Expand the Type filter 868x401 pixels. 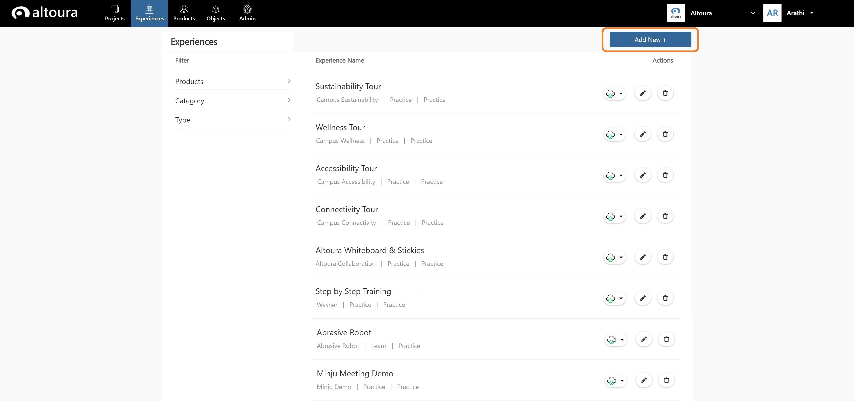[x=233, y=120]
